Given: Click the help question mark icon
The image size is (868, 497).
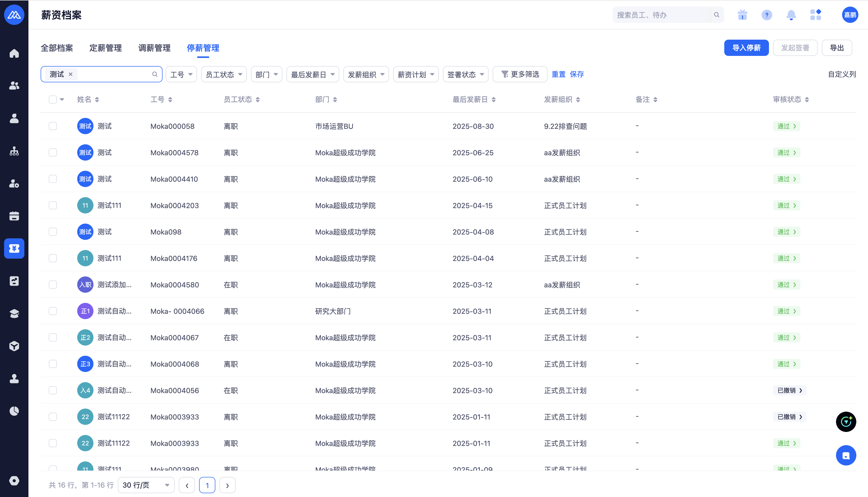Looking at the screenshot, I should click(x=766, y=15).
